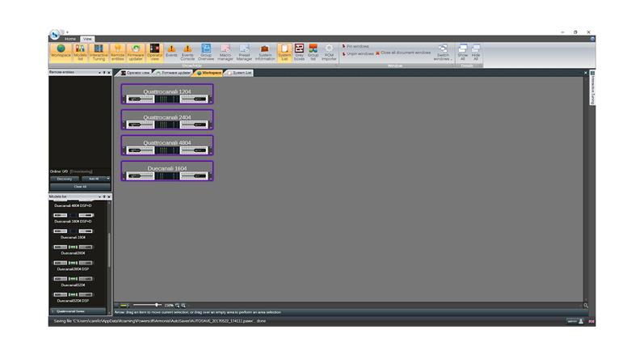Screen dimensions: 644x355
Task: Open the PCM Importer gear icon
Action: (x=329, y=53)
